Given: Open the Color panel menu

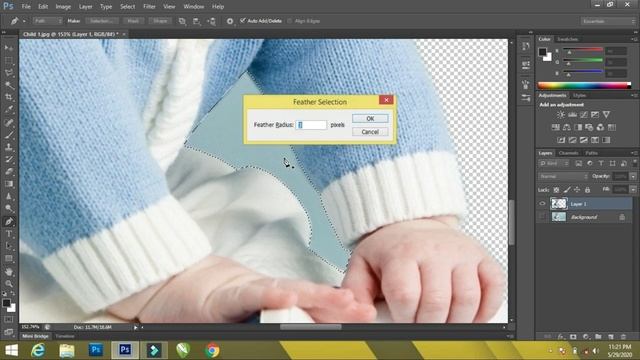Looking at the screenshot, I should point(635,39).
